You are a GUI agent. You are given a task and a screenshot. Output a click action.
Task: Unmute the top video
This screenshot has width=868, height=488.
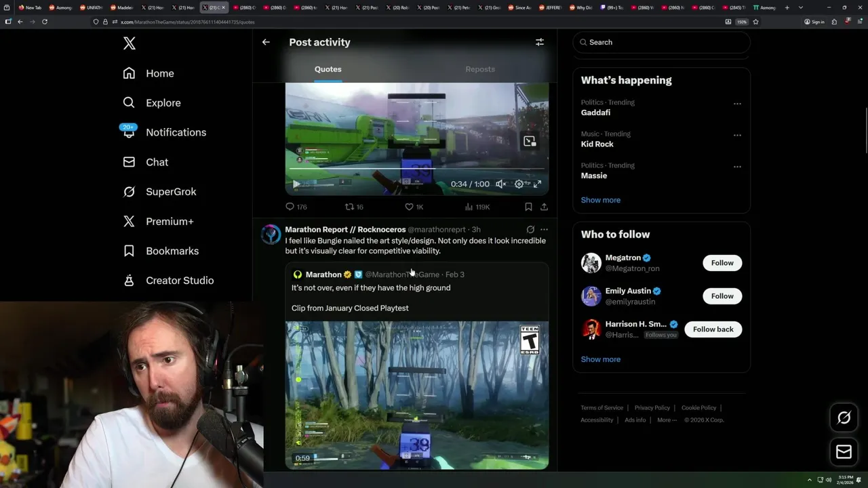(500, 184)
